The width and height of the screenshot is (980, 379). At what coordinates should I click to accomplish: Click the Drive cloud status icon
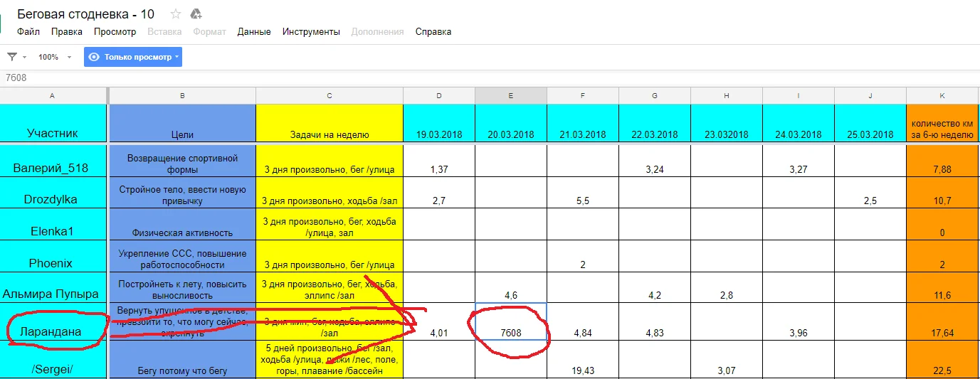pyautogui.click(x=196, y=14)
